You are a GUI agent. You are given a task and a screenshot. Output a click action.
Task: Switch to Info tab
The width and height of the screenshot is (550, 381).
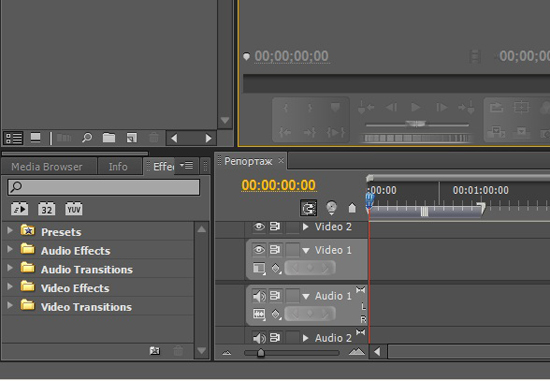pos(118,167)
